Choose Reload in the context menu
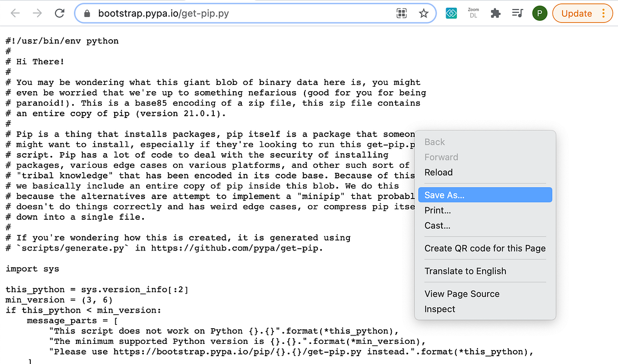Image resolution: width=618 pixels, height=364 pixels. [x=485, y=172]
